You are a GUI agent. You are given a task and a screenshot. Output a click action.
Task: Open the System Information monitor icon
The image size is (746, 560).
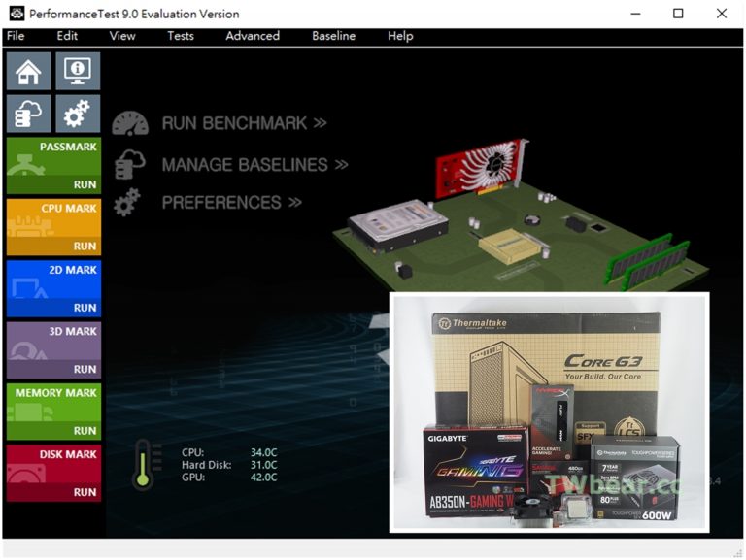(78, 71)
